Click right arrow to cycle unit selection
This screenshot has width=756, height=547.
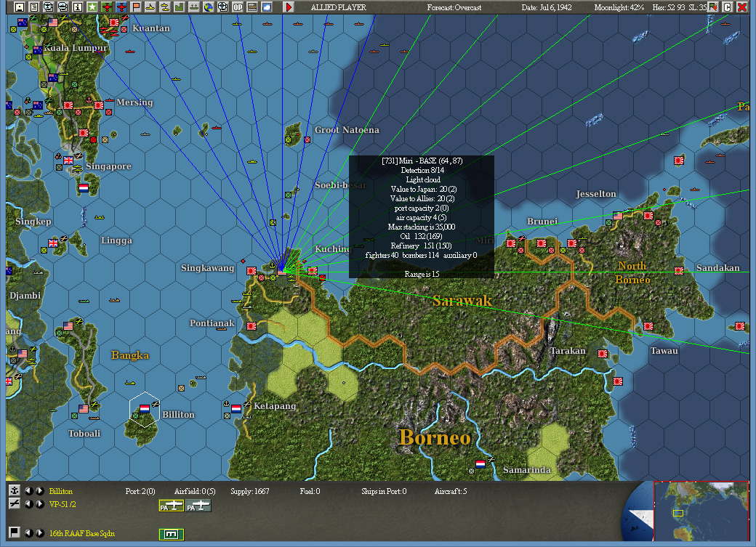(x=40, y=490)
